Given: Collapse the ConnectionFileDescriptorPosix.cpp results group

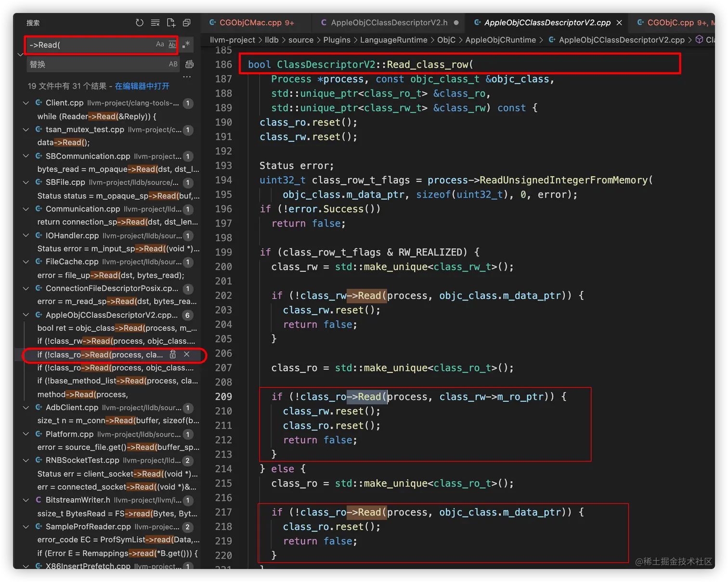Looking at the screenshot, I should tap(26, 288).
